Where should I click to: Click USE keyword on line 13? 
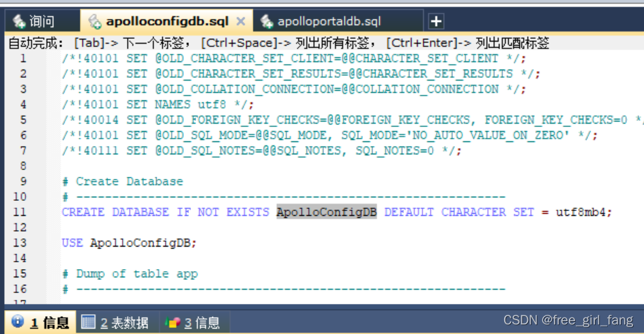[72, 243]
